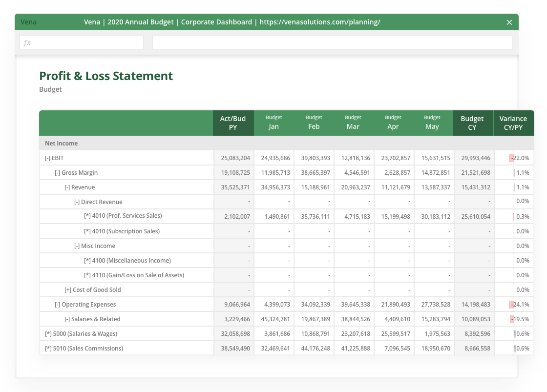Select the Act/Bud PY column header
The image size is (547, 392).
tap(233, 123)
